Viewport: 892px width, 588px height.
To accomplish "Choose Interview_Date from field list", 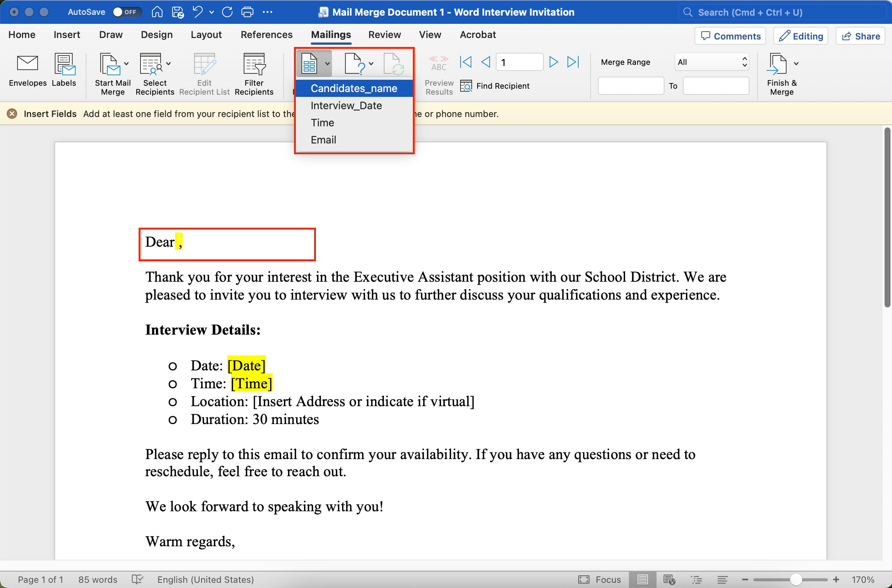I will (x=346, y=106).
